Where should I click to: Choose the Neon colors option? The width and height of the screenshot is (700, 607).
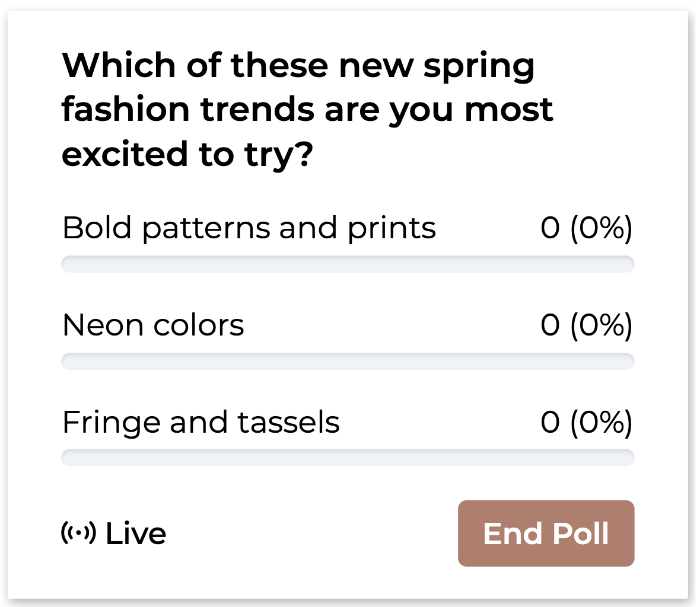153,325
